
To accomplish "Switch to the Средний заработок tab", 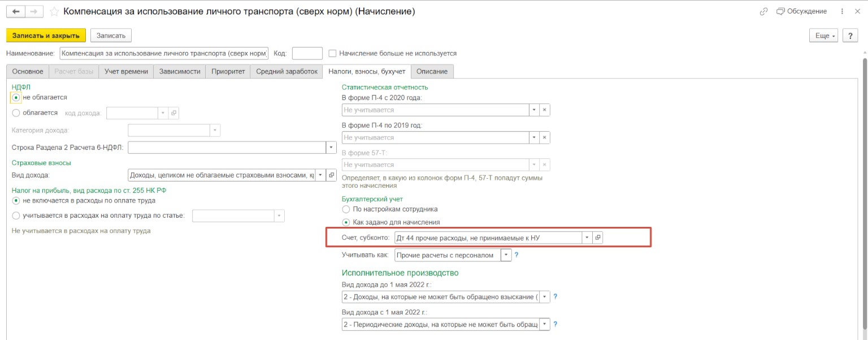I will [x=286, y=71].
